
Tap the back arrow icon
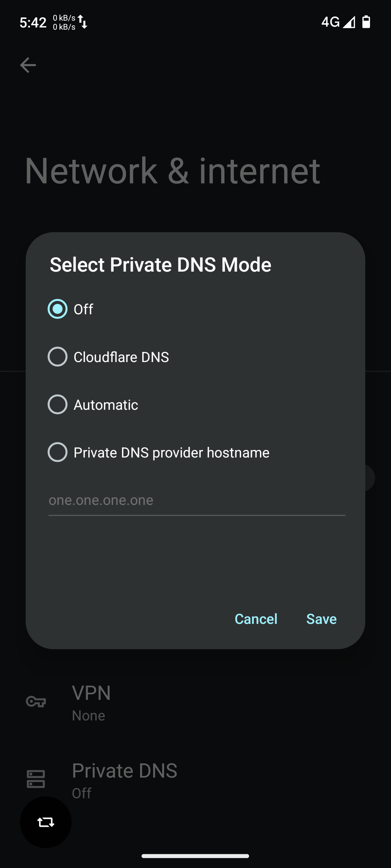point(28,65)
